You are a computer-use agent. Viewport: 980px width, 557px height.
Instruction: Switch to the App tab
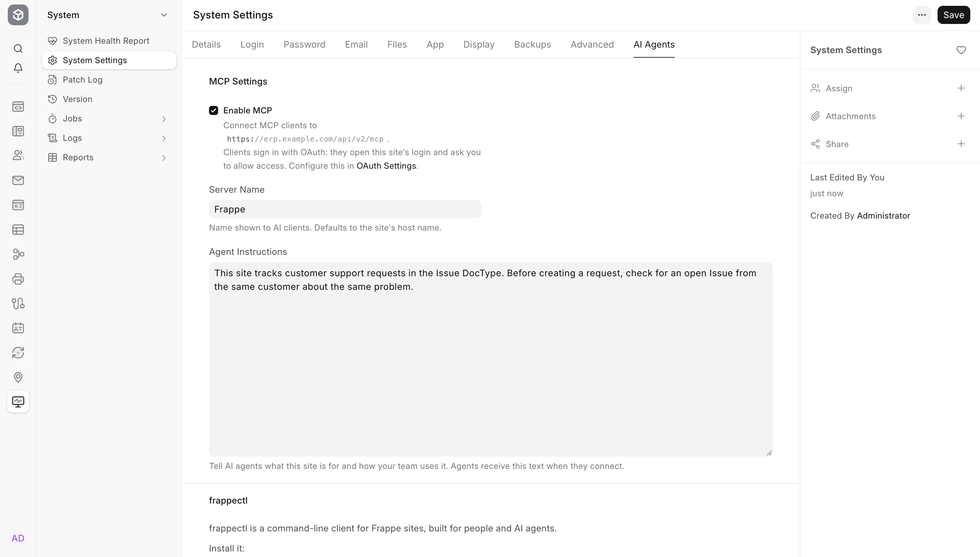click(x=435, y=44)
